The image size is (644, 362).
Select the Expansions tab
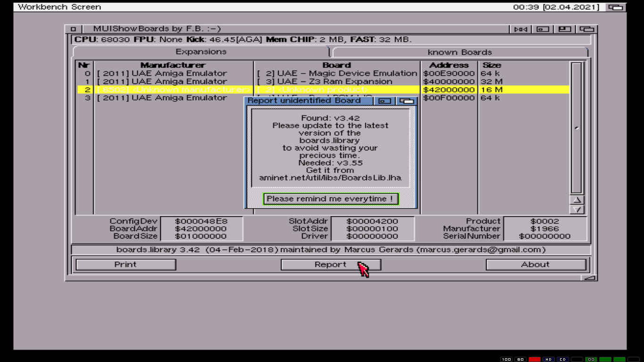click(x=201, y=52)
